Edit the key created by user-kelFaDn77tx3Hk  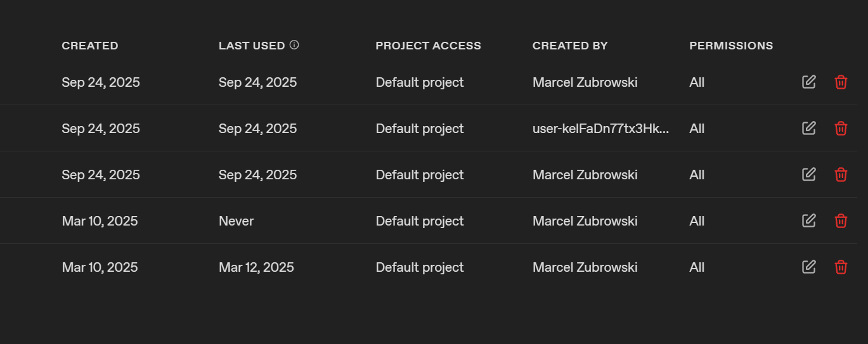[809, 128]
